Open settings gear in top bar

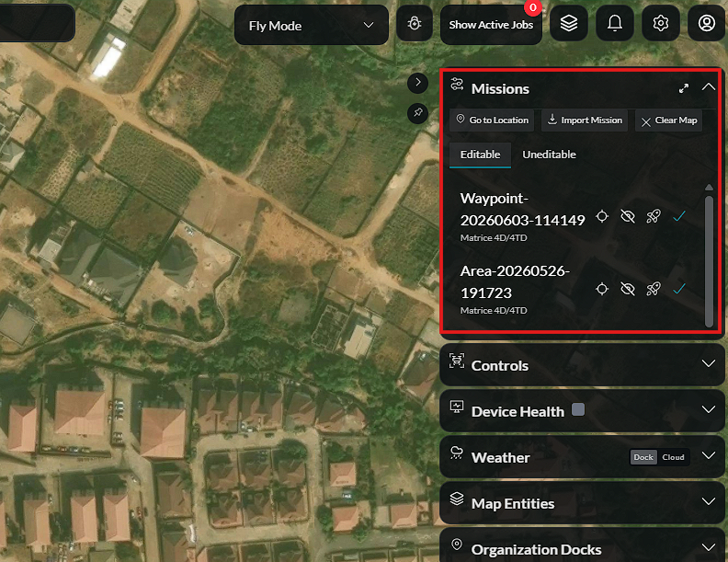(x=660, y=23)
